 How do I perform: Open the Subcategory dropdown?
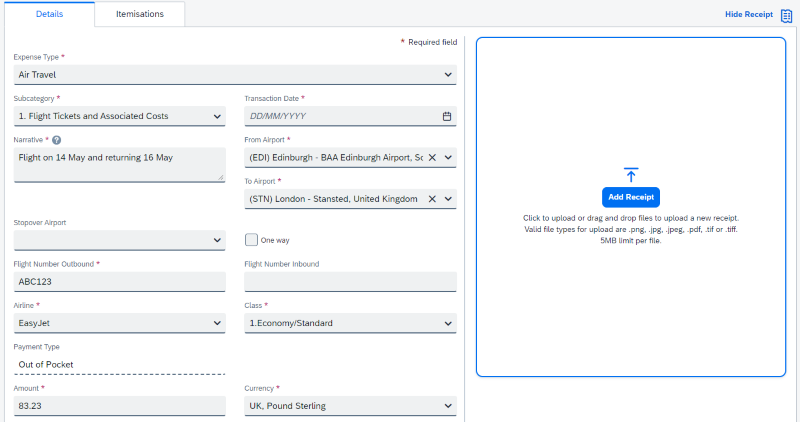[217, 116]
